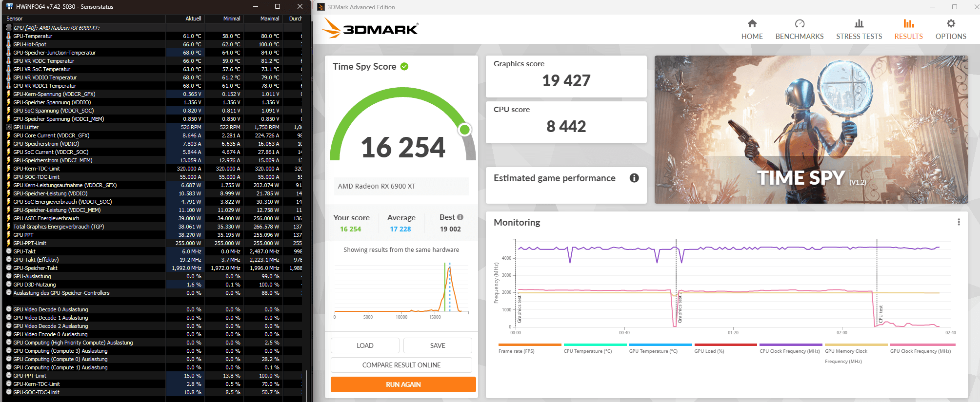Click the AMD Radeon RX 6900 XT hardware field
The width and height of the screenshot is (980, 402).
click(x=401, y=186)
